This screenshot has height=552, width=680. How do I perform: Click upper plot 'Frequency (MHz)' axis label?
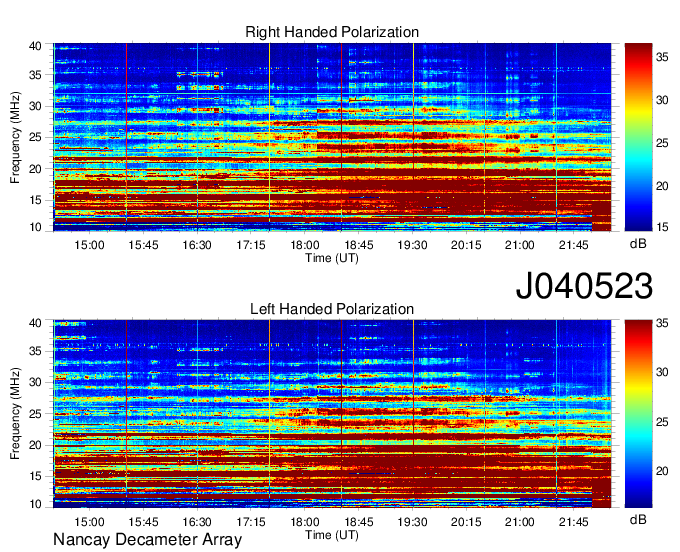[x=15, y=137]
